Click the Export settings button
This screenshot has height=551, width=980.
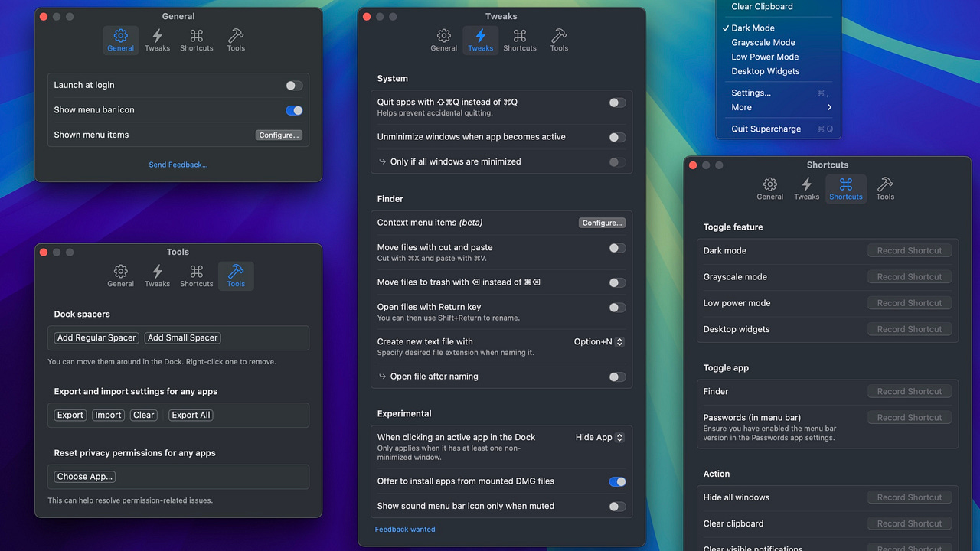click(x=70, y=415)
